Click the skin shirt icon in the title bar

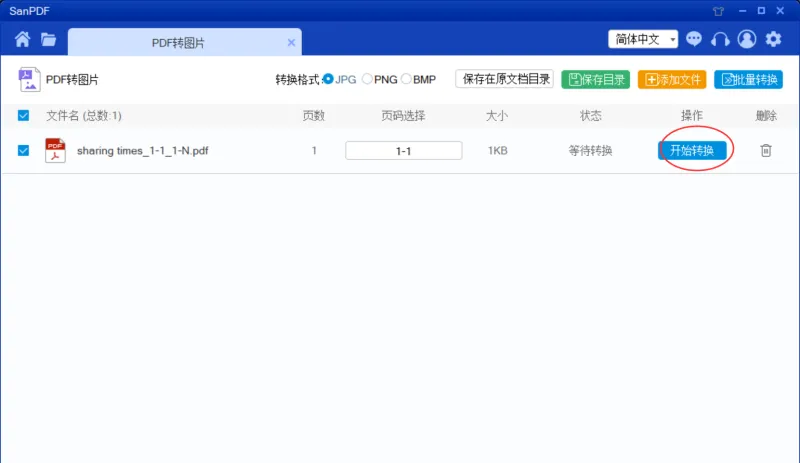pos(718,11)
